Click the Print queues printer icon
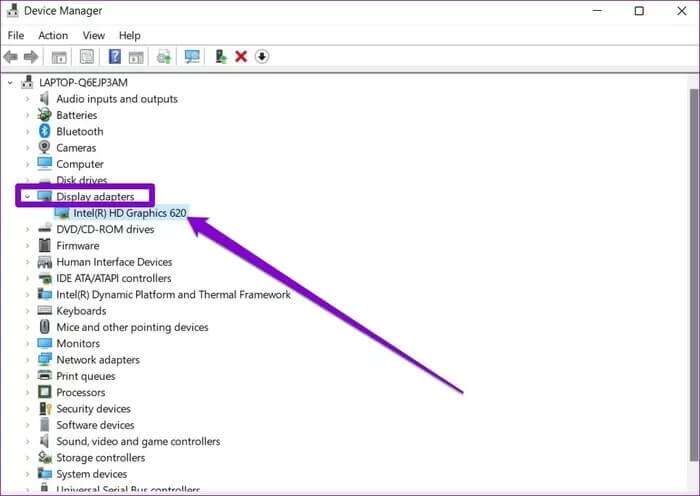The height and width of the screenshot is (496, 700). click(x=44, y=375)
